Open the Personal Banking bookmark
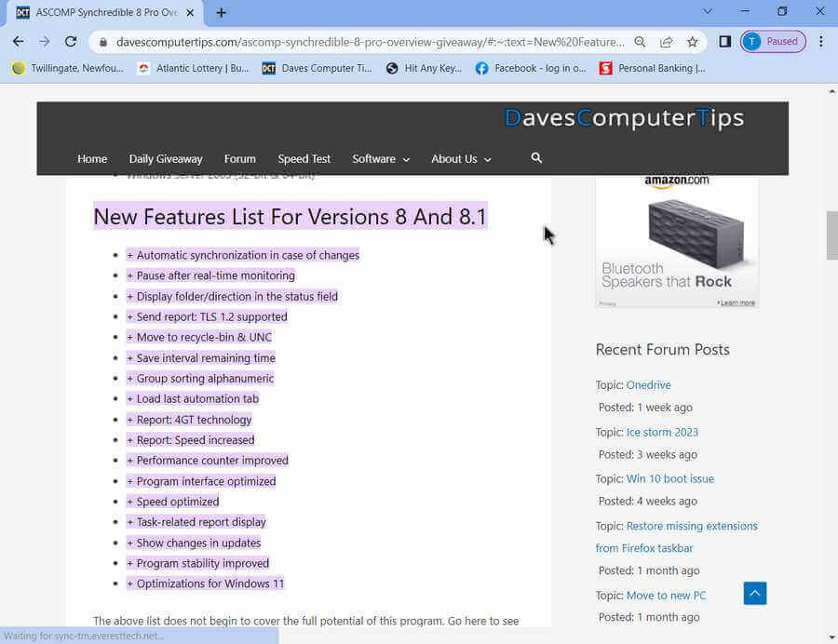This screenshot has height=644, width=838. coord(652,68)
